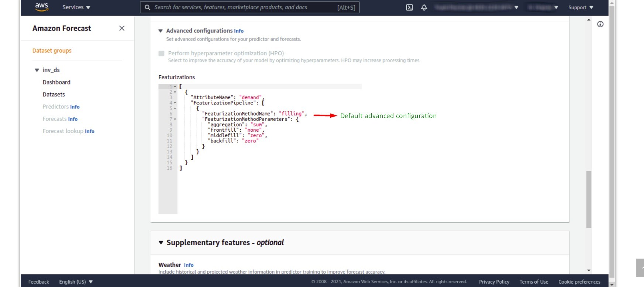Open Info link for Advanced configurations
Screen dimensions: 644x287
coord(239,31)
